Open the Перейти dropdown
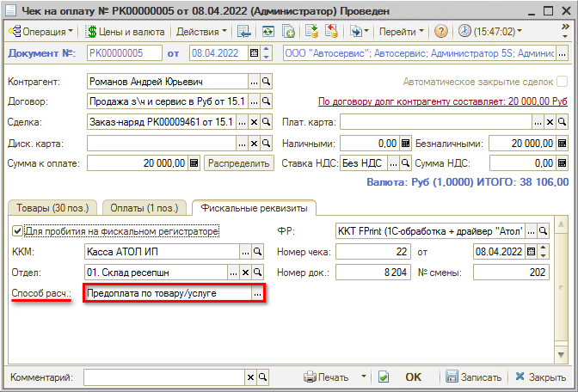Screen dimensions: 578x392 pos(402,31)
